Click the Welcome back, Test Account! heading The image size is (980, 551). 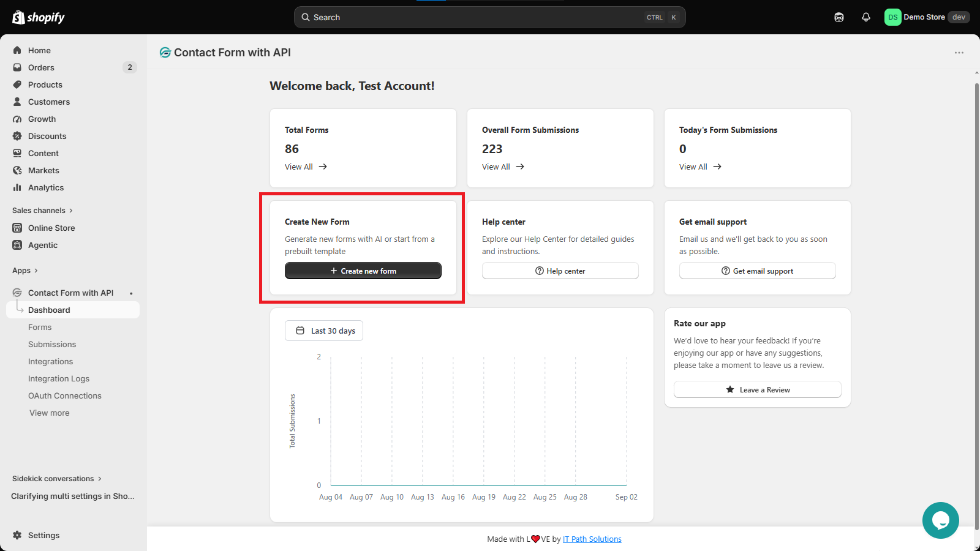coord(352,86)
